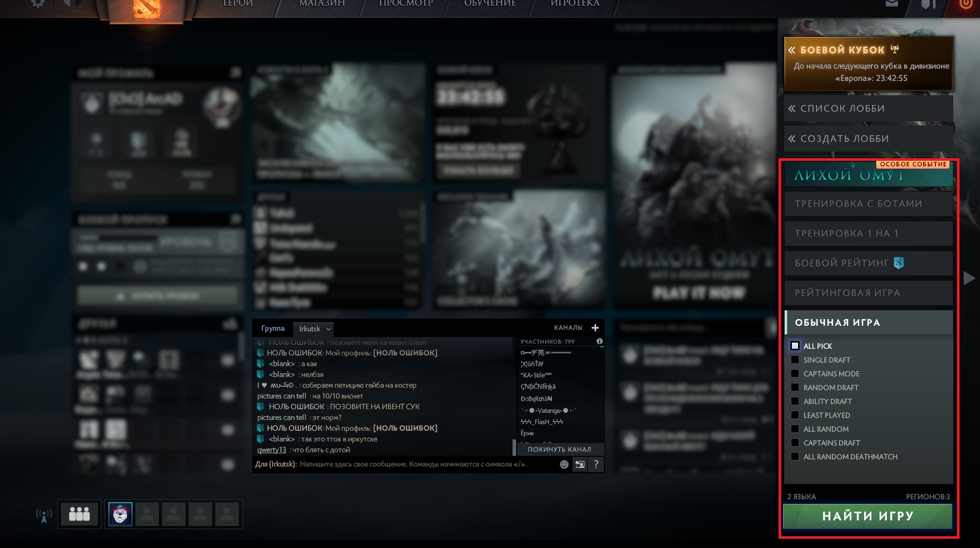Screen dimensions: 980x548
Task: Expand the ОБЫЧНАЯ ИГРА mode list
Action: (869, 323)
